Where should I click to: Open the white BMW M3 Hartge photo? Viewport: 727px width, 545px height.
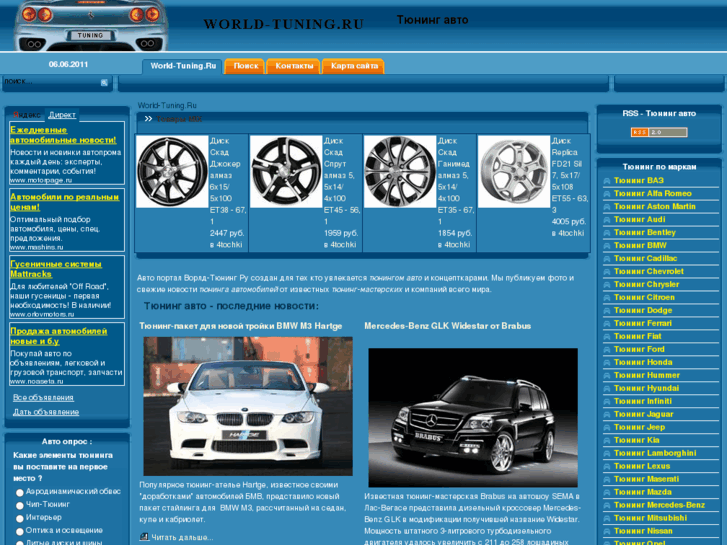[x=248, y=406]
